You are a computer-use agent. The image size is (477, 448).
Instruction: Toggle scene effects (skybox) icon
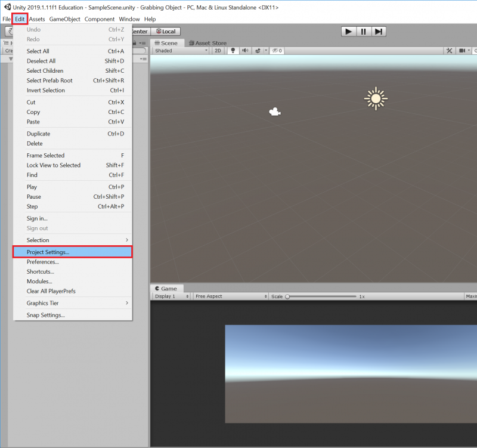[x=258, y=51]
